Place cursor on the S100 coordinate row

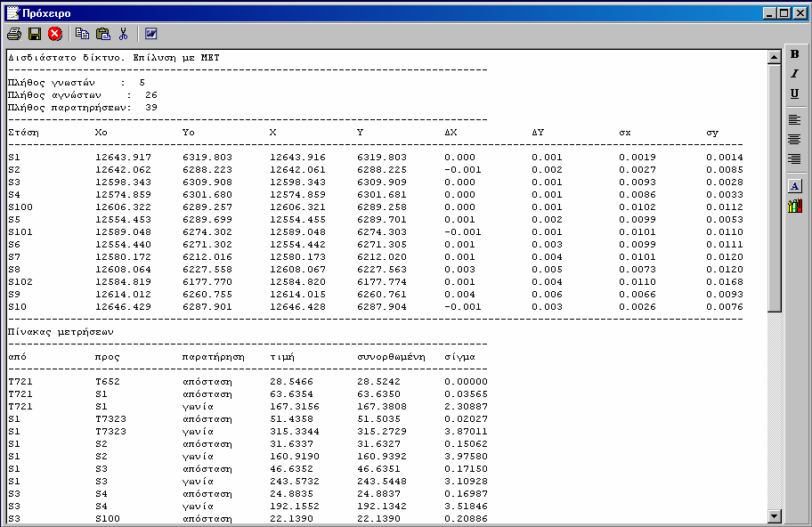[376, 207]
